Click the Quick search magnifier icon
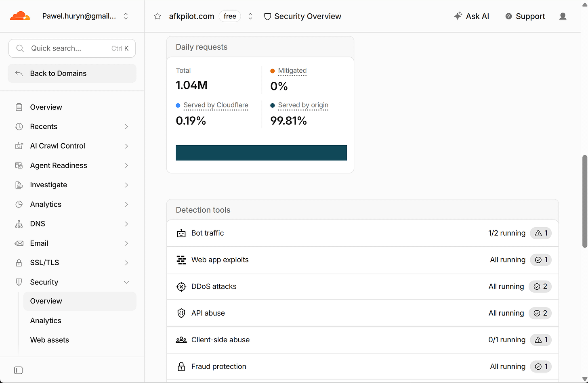The height and width of the screenshot is (383, 588). tap(20, 48)
